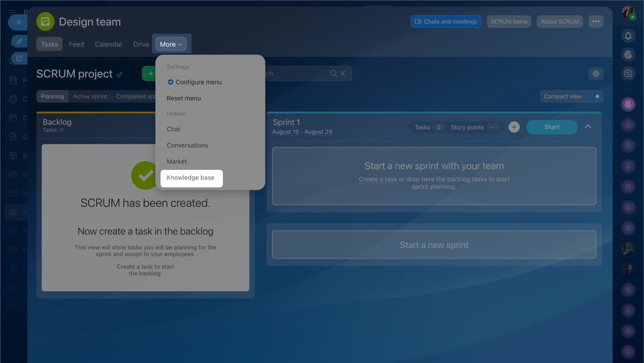644x363 pixels.
Task: Click the notifications bell icon
Action: coord(628,36)
